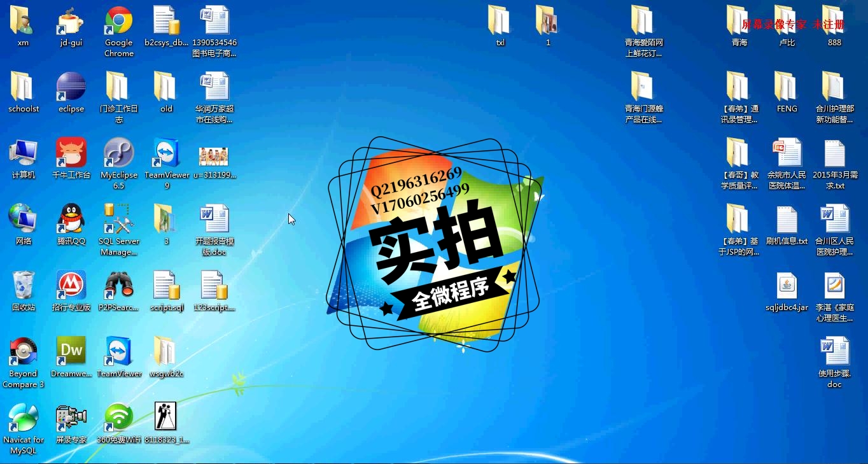This screenshot has width=868, height=464.
Task: Launch Beyond Compare 3 shortcut
Action: [23, 351]
